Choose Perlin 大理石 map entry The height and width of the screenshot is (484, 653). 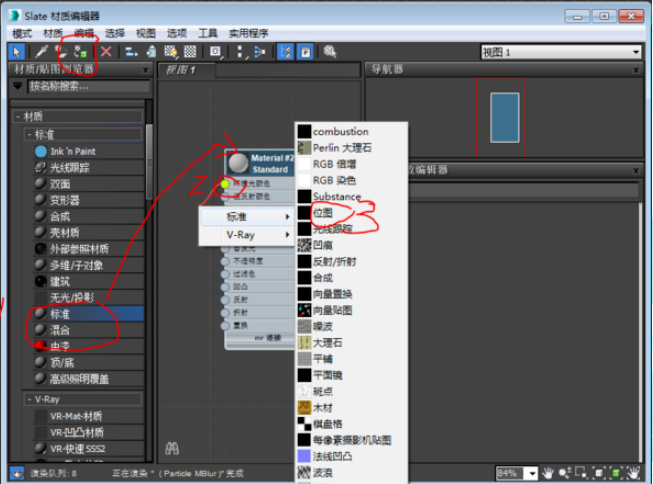coord(351,148)
